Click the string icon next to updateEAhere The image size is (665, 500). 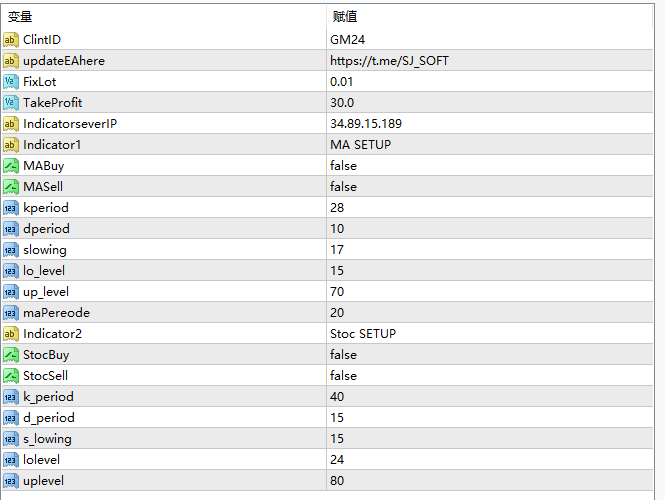click(11, 61)
